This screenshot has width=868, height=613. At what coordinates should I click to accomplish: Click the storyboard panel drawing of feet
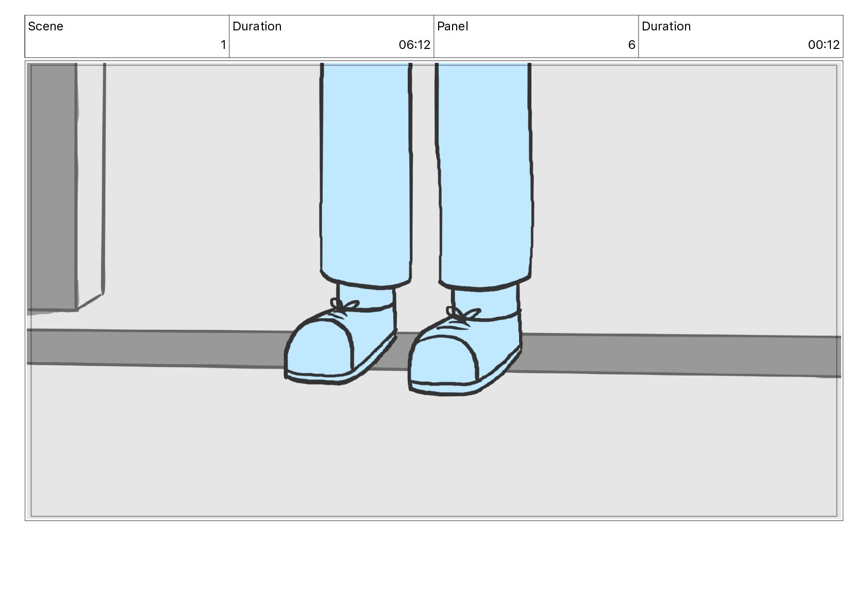434,291
